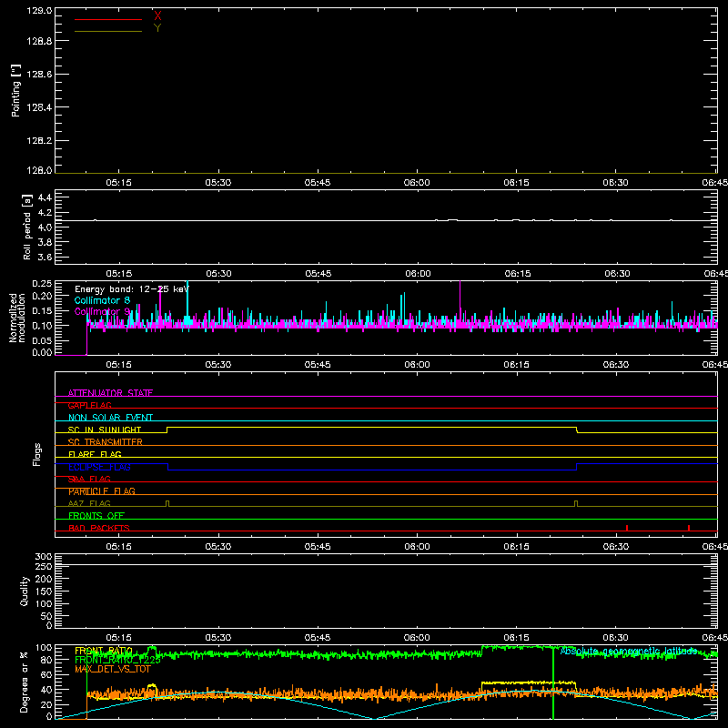
Task: Click the 128.6 pointing tick label
Action: tap(39, 75)
